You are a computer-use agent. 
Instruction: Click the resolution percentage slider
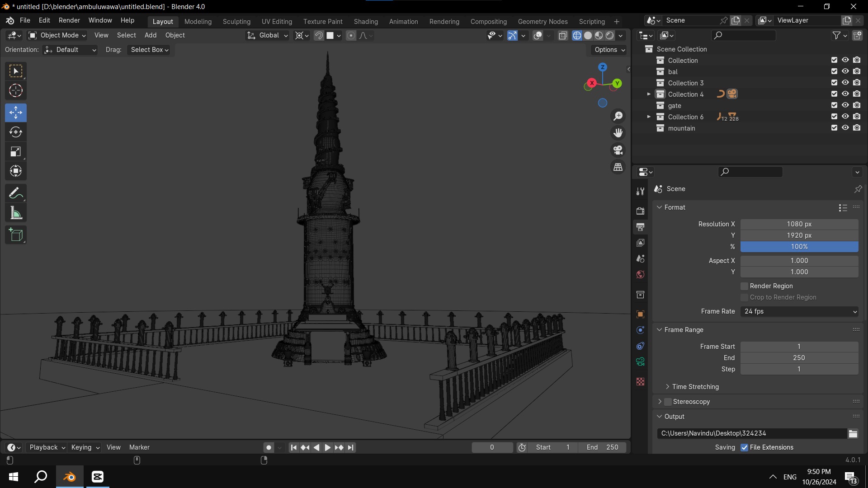799,247
